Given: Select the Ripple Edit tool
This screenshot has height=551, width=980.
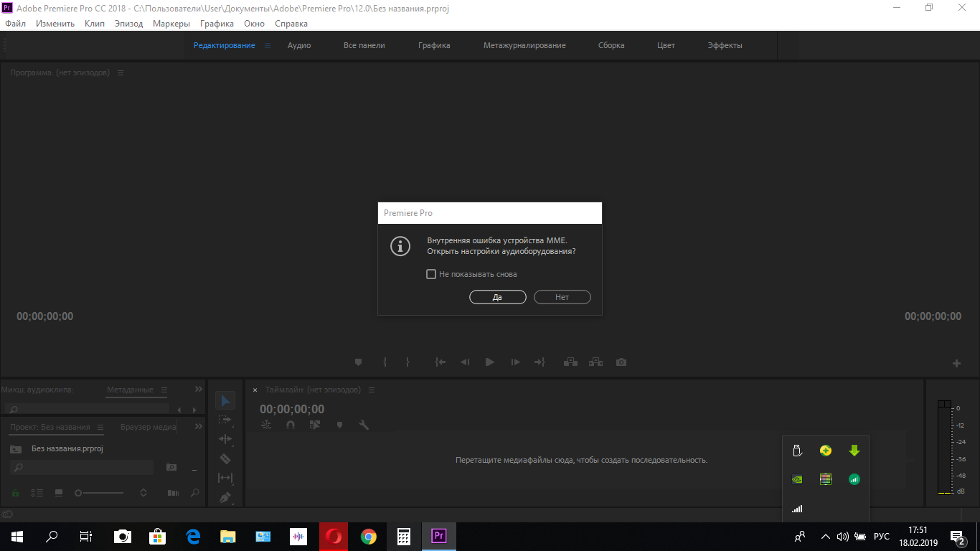Looking at the screenshot, I should (x=225, y=439).
